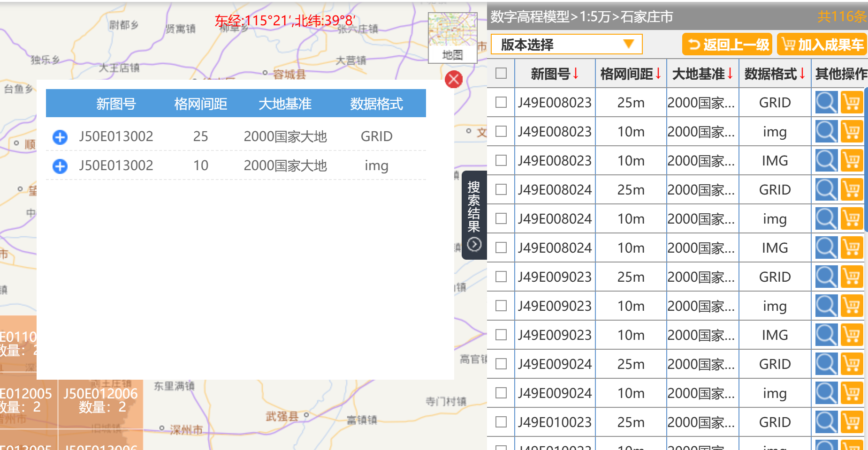
Task: Click the 返回上一级 button
Action: point(728,45)
